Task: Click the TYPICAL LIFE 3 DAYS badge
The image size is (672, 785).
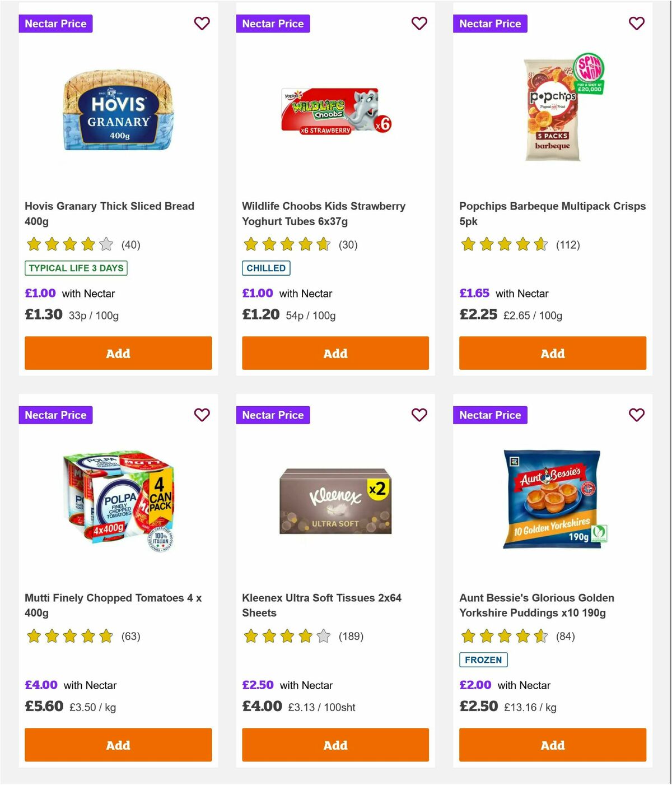Action: click(76, 268)
